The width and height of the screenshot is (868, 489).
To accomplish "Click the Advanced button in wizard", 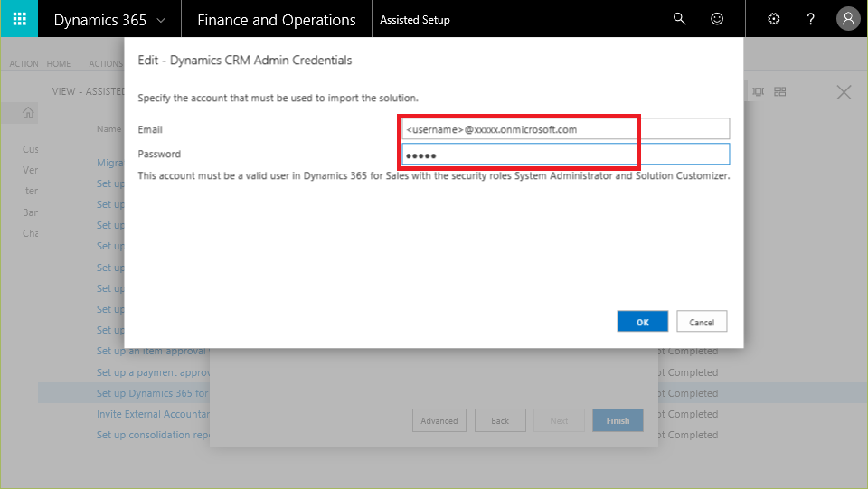I will (439, 420).
